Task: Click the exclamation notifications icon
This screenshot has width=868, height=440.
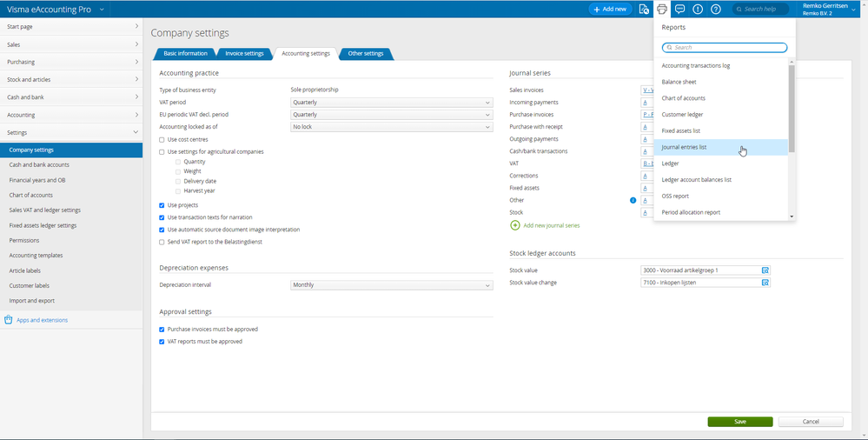Action: [698, 10]
